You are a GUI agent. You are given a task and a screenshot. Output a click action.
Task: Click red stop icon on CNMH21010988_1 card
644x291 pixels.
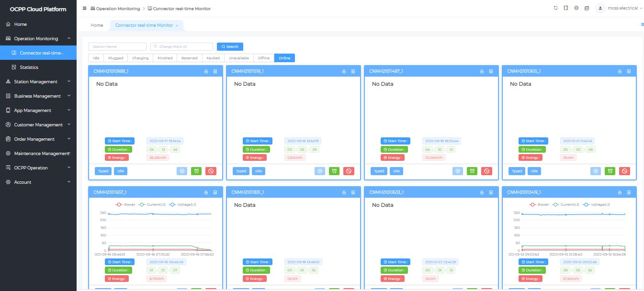tap(211, 171)
